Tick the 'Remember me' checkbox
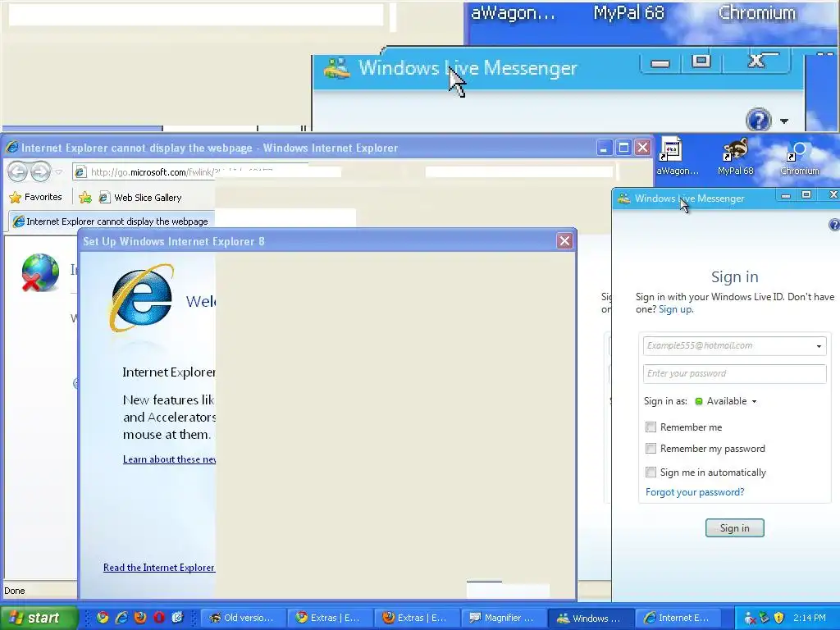 651,427
